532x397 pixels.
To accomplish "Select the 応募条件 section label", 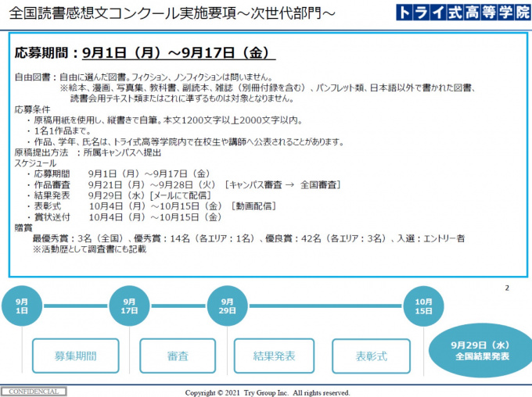I will [x=33, y=110].
